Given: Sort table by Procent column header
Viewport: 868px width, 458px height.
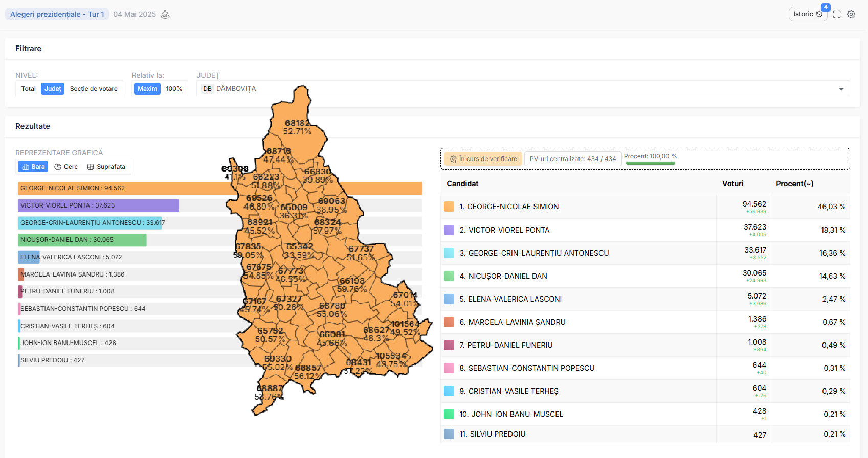Looking at the screenshot, I should 794,184.
